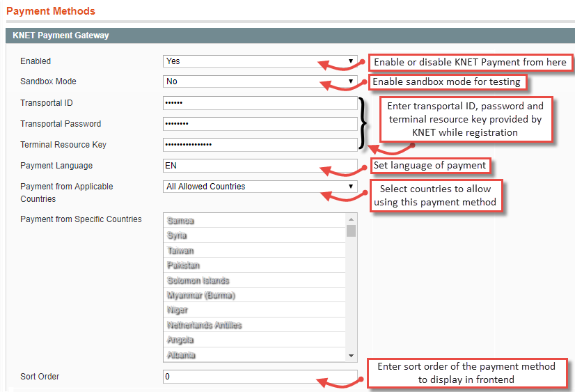Select Angola in the countries list
The image size is (575, 392).
click(x=255, y=340)
